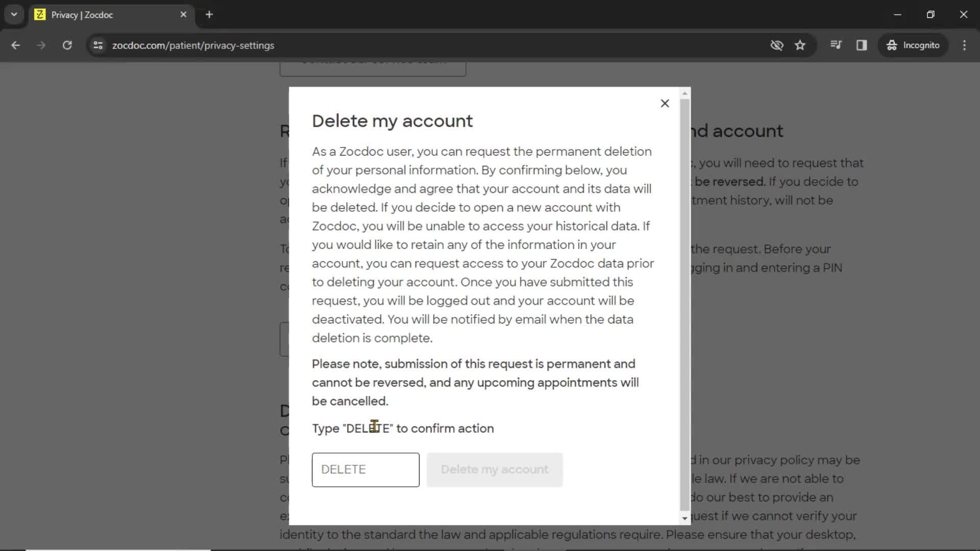Click the DELETE confirmation input field
The image size is (980, 551).
(365, 469)
